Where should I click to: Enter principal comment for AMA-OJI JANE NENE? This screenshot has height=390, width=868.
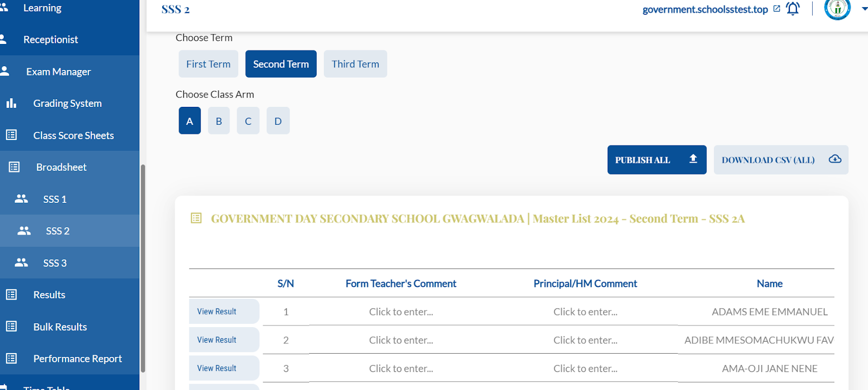[585, 368]
